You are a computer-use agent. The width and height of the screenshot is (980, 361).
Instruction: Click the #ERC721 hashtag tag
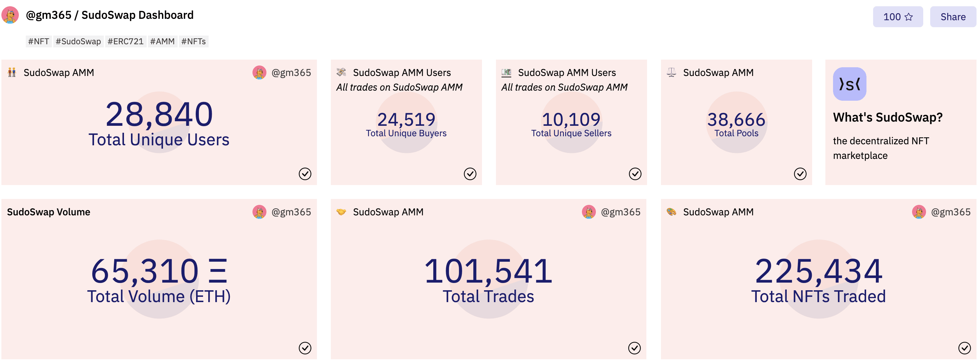click(x=126, y=41)
